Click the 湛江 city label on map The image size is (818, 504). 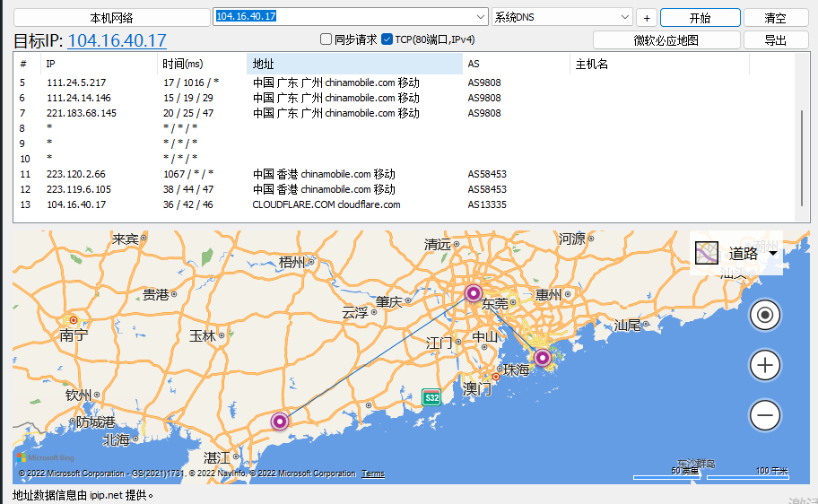[218, 458]
